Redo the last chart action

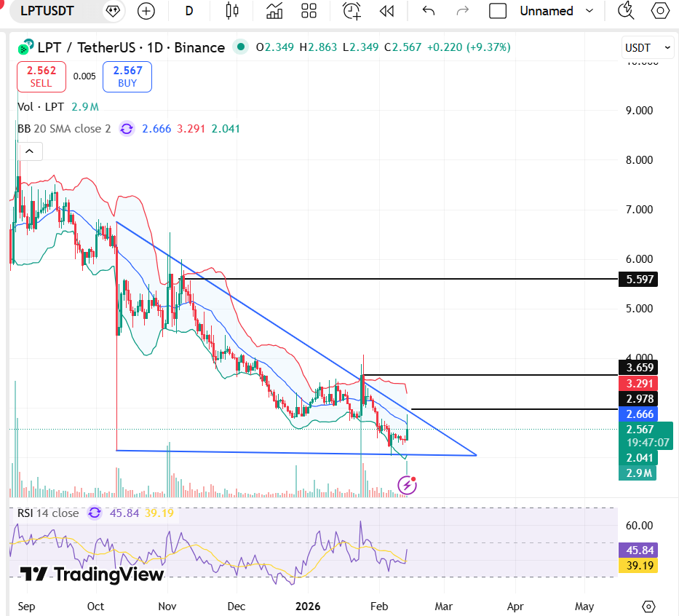462,11
